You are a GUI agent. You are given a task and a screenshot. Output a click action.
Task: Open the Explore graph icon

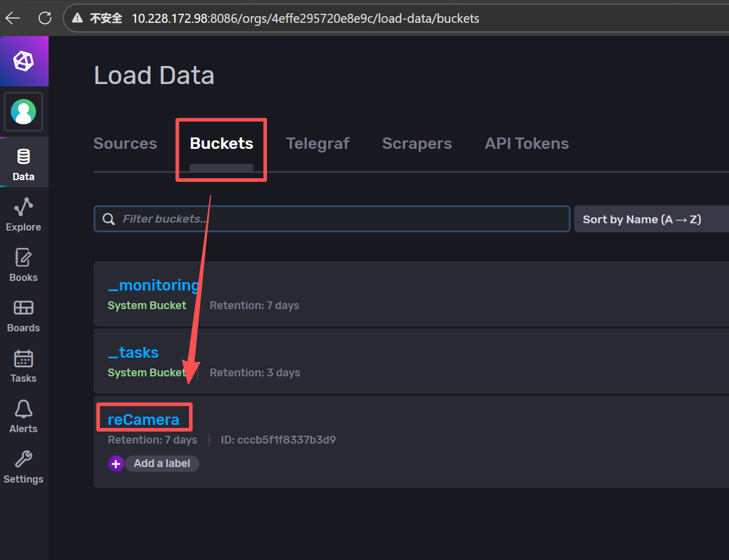(x=23, y=214)
